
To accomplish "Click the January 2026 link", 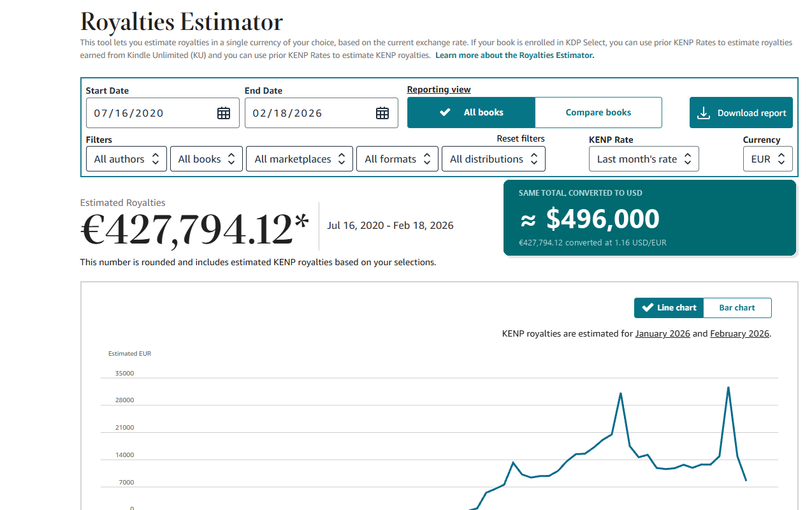I will 662,333.
